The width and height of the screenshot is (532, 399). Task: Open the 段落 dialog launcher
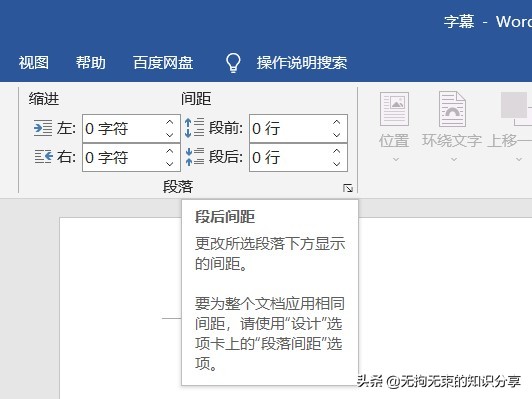348,188
